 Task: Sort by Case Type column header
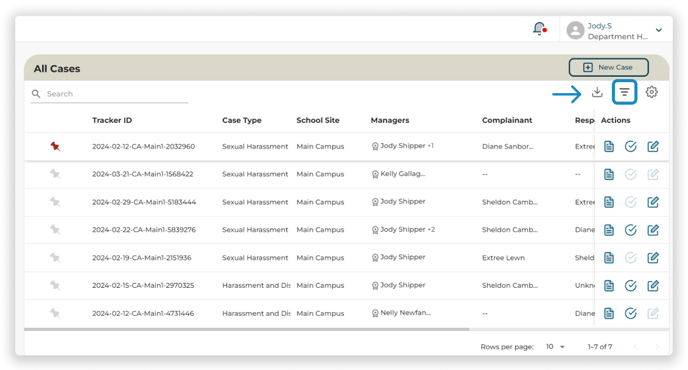point(242,120)
